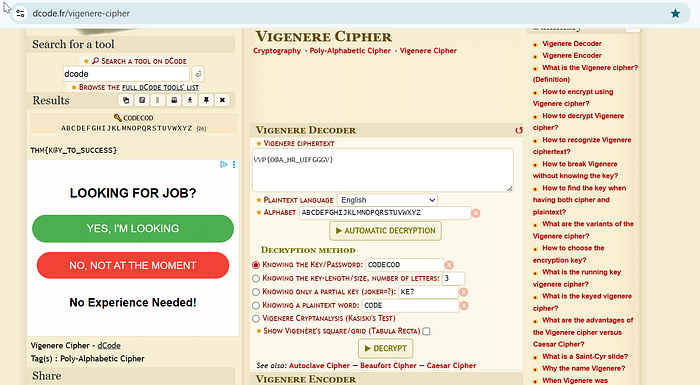700x385 pixels.
Task: Open How to choose the encryption key link
Action: (x=569, y=254)
